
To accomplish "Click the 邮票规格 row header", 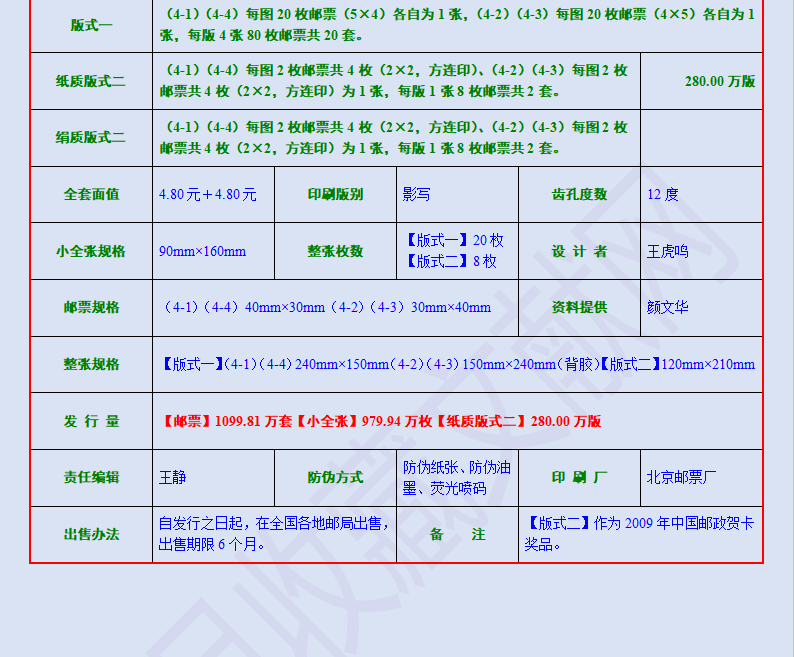I will [x=91, y=307].
